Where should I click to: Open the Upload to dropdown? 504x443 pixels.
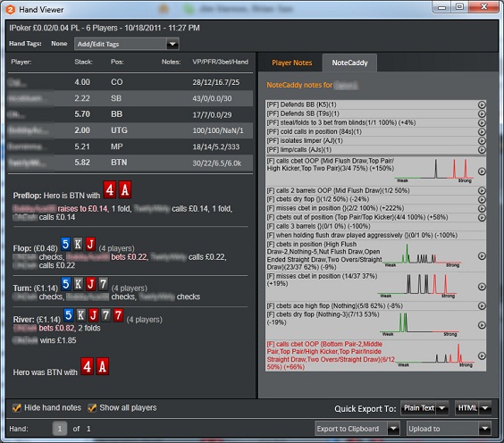pyautogui.click(x=449, y=429)
